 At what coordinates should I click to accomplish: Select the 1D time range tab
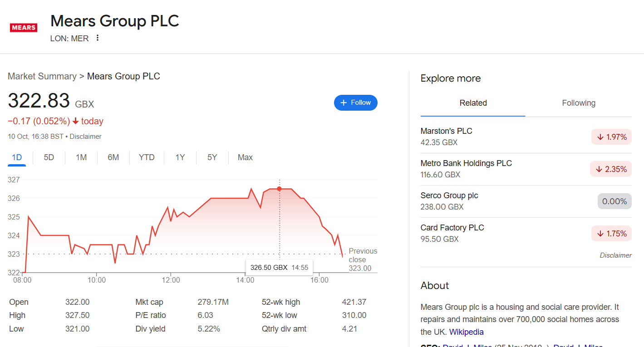pyautogui.click(x=17, y=157)
